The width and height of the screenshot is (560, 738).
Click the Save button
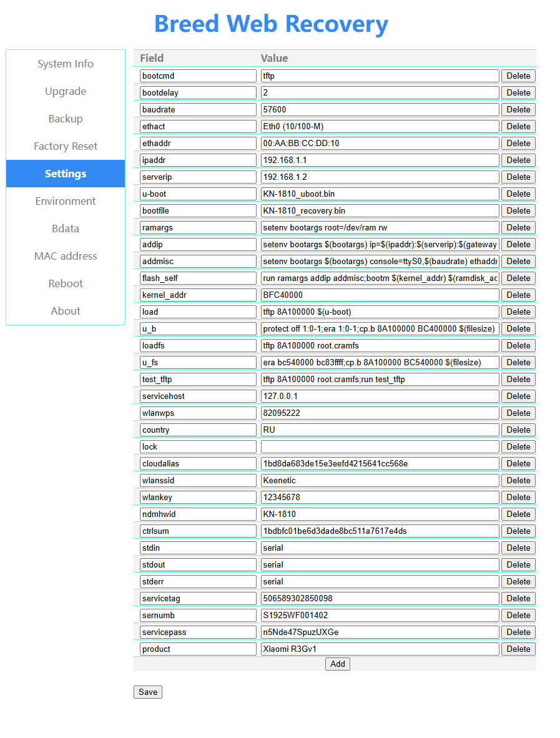[148, 692]
